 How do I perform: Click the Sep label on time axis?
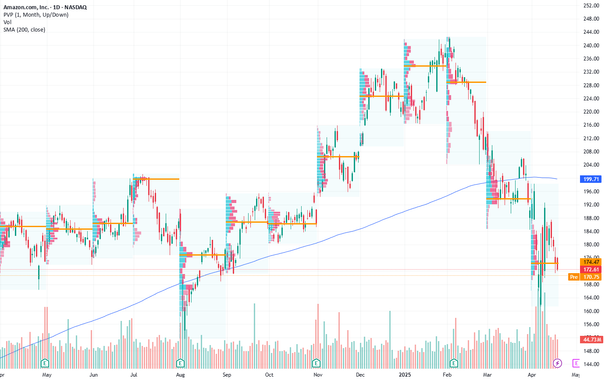click(x=226, y=375)
